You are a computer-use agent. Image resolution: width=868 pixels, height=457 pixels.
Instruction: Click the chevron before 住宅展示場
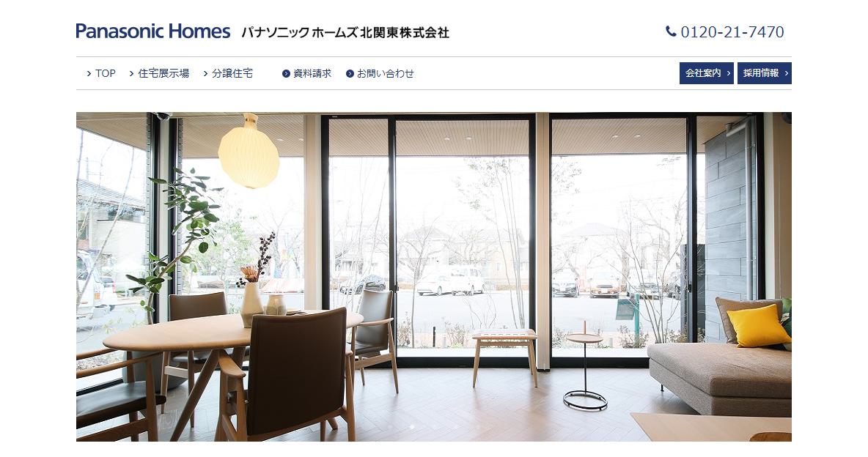132,73
